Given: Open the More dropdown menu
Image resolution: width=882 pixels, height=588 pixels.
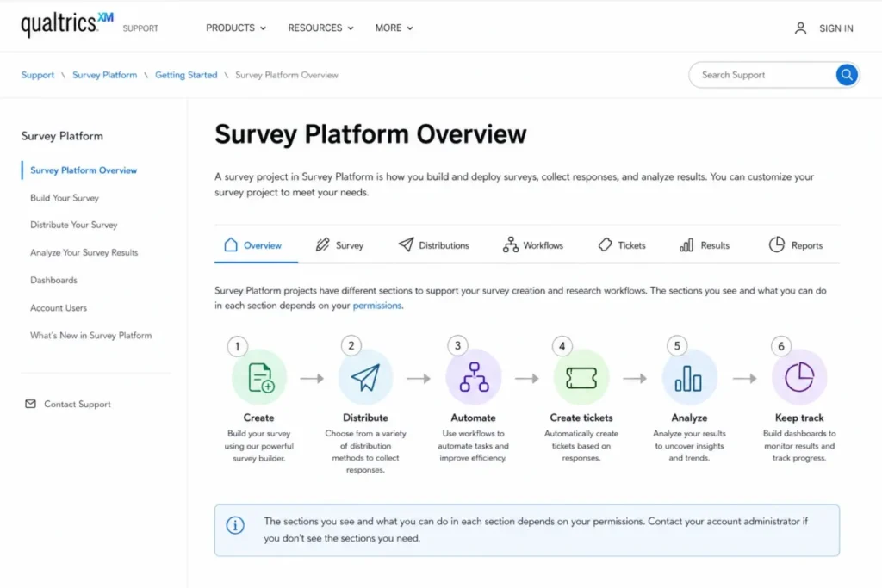Looking at the screenshot, I should [394, 28].
